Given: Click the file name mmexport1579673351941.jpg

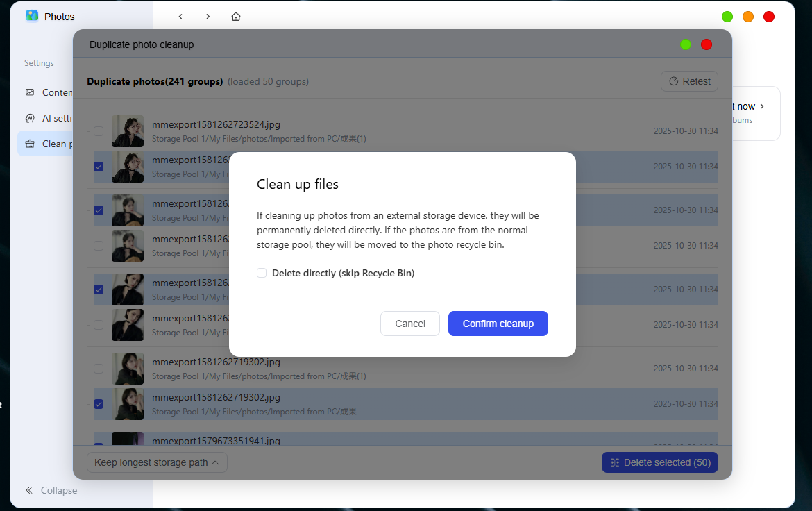Looking at the screenshot, I should (x=216, y=440).
